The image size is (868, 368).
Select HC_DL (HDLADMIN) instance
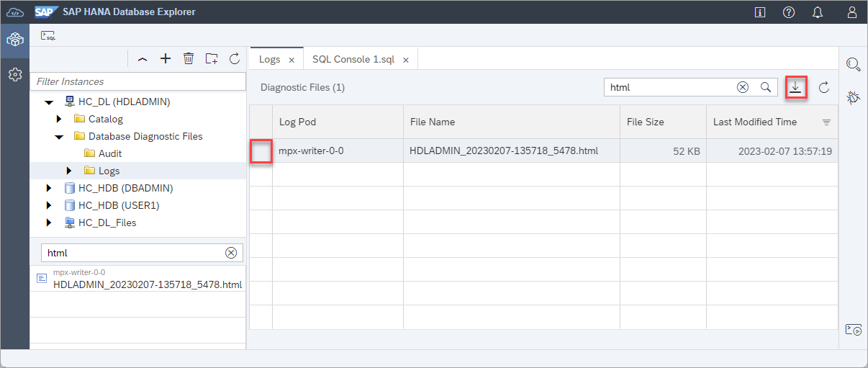pyautogui.click(x=125, y=102)
